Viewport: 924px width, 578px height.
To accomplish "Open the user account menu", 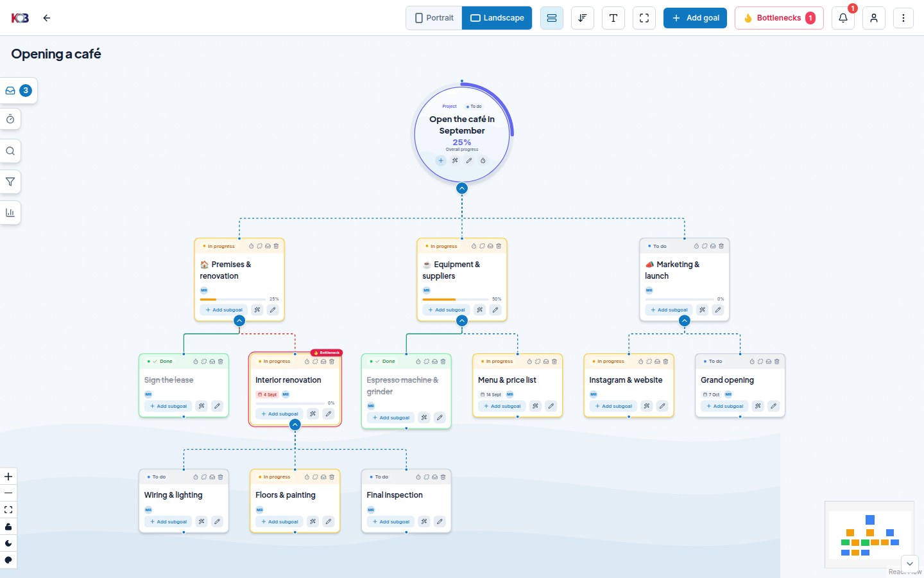I will pos(874,18).
